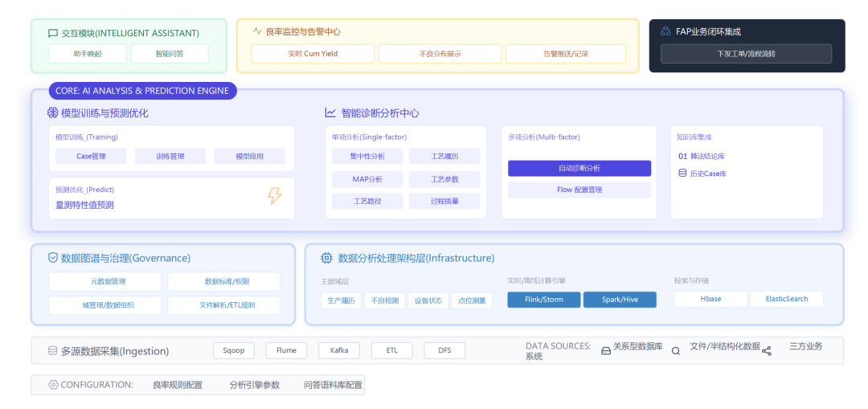Image resolution: width=868 pixels, height=409 pixels.
Task: Click the ElasticSearch chip
Action: pyautogui.click(x=787, y=299)
